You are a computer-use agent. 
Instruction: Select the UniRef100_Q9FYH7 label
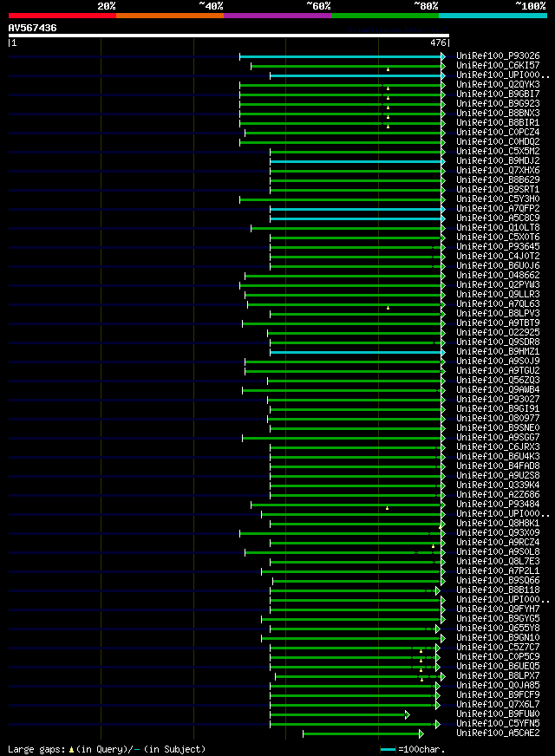pos(498,609)
